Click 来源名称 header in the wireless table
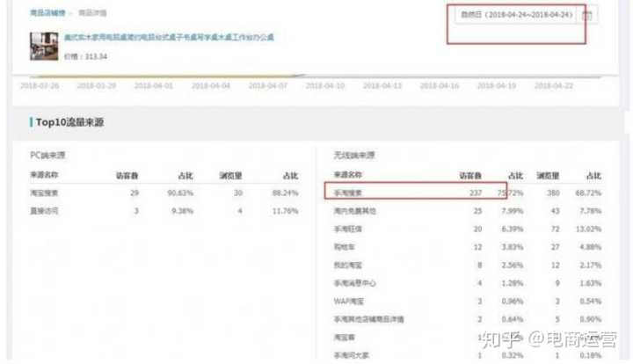The width and height of the screenshot is (633, 364). click(347, 175)
